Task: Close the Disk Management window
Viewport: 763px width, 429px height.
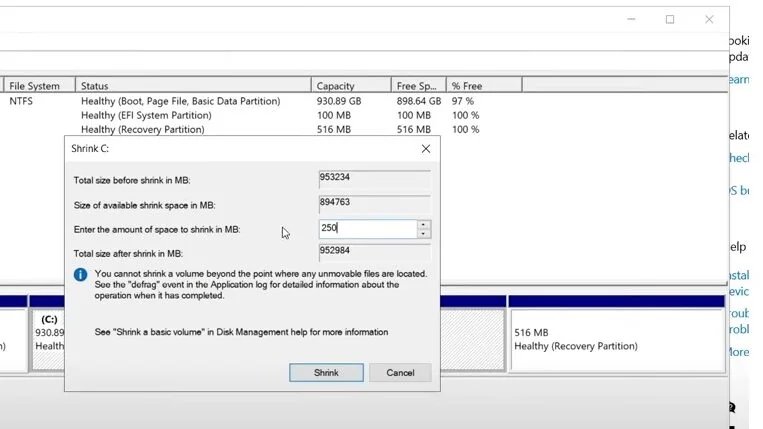Action: [x=709, y=19]
